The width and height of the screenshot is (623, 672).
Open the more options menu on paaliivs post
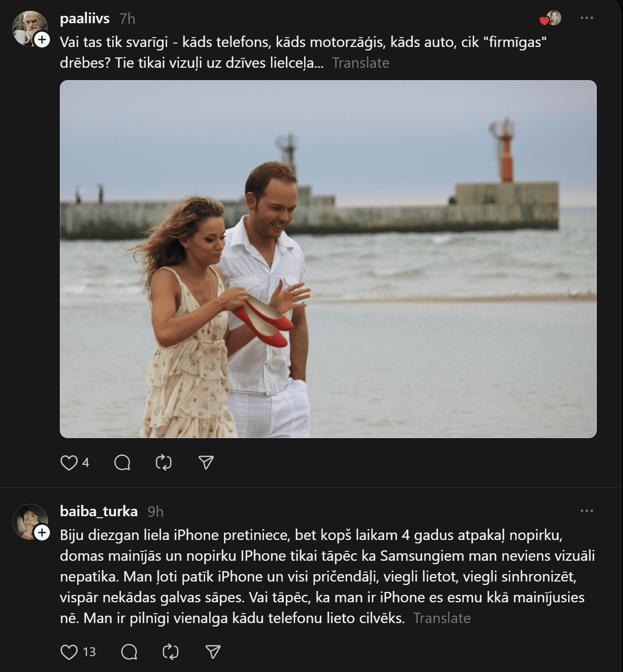[x=587, y=18]
